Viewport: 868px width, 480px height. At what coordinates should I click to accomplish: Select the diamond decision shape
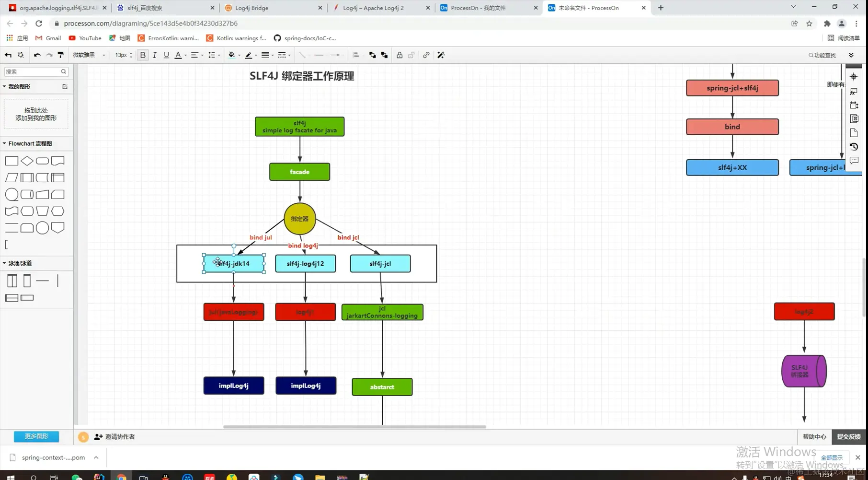[x=27, y=161]
